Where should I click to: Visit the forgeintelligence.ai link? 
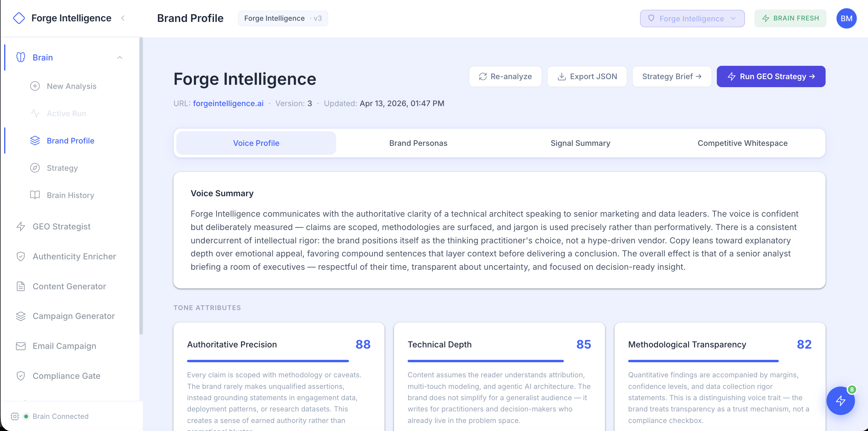tap(228, 103)
